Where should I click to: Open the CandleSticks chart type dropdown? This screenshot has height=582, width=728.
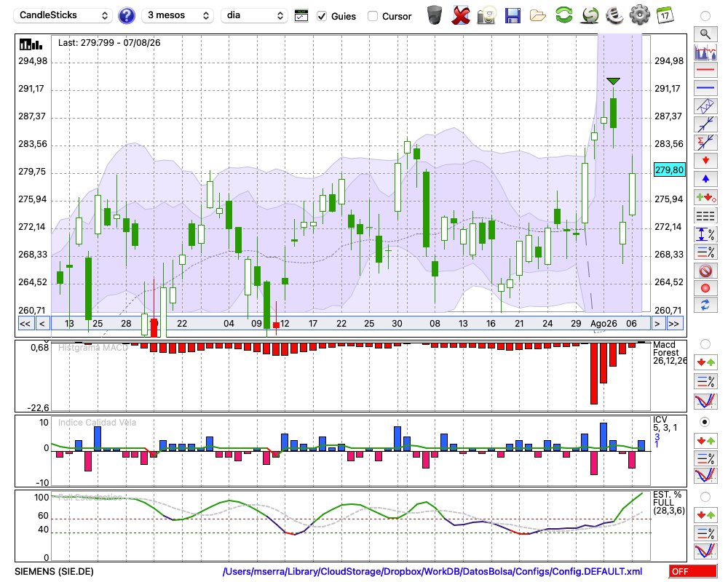[x=63, y=15]
